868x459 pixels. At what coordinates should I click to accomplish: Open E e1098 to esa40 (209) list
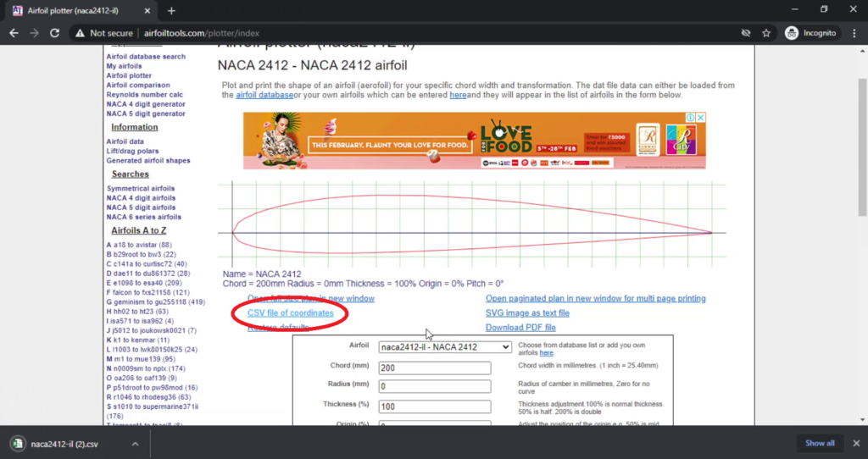(144, 283)
